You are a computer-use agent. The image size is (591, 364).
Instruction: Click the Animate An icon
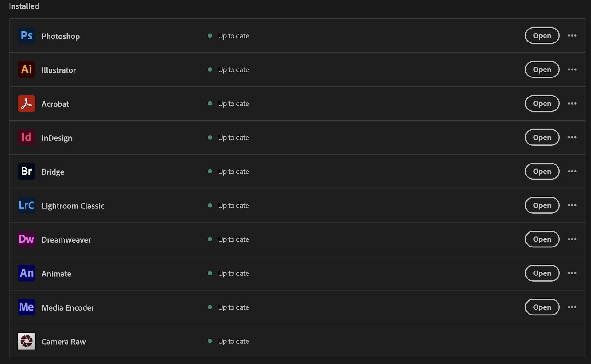click(26, 273)
